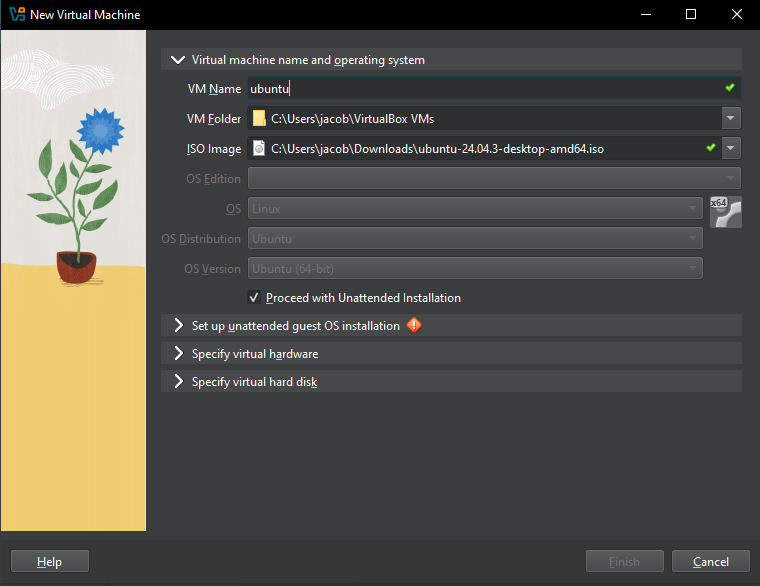The width and height of the screenshot is (760, 586).
Task: Close the New Virtual Machine window
Action: pyautogui.click(x=737, y=15)
